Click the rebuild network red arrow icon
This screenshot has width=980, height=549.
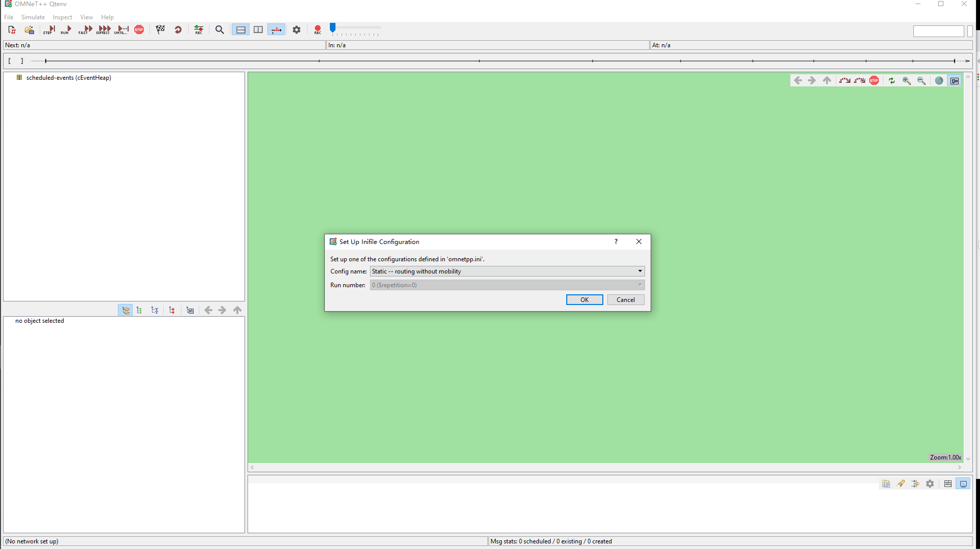pyautogui.click(x=178, y=29)
